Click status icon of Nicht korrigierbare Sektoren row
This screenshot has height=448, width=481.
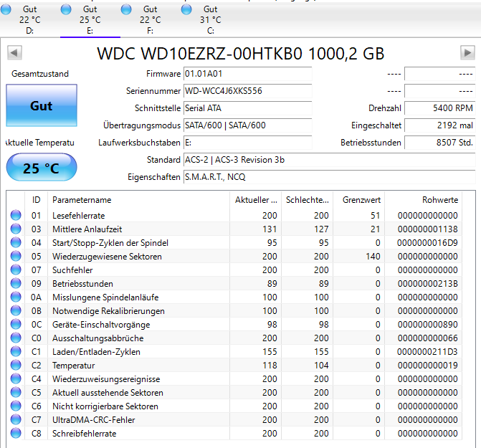click(x=16, y=406)
